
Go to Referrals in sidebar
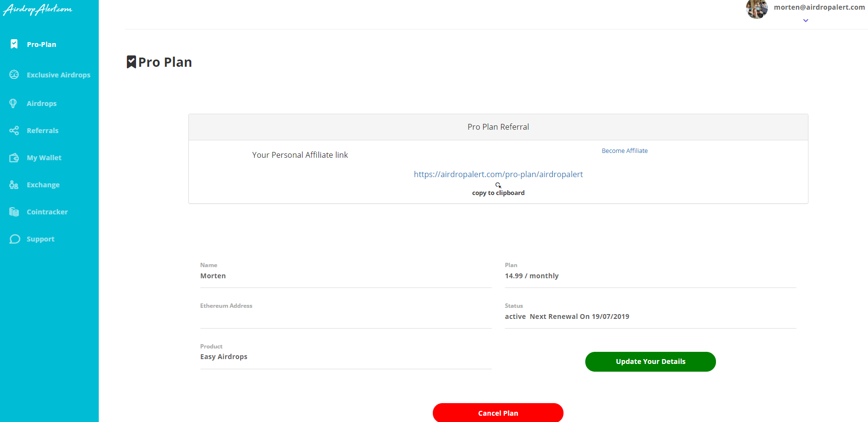coord(43,131)
